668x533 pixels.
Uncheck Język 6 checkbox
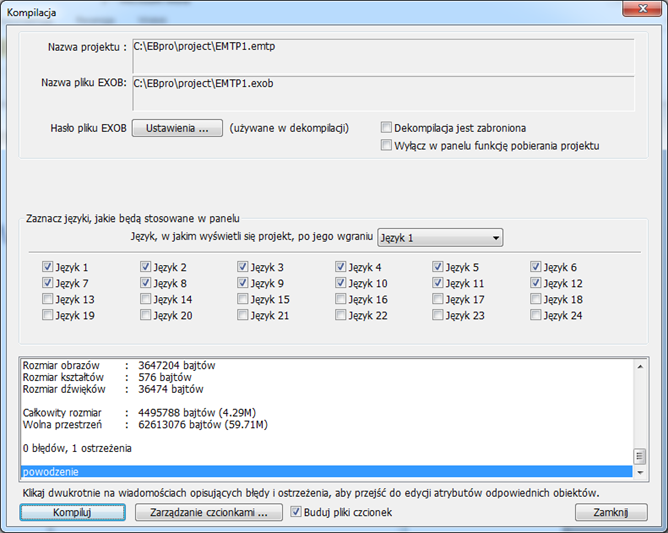tap(536, 267)
